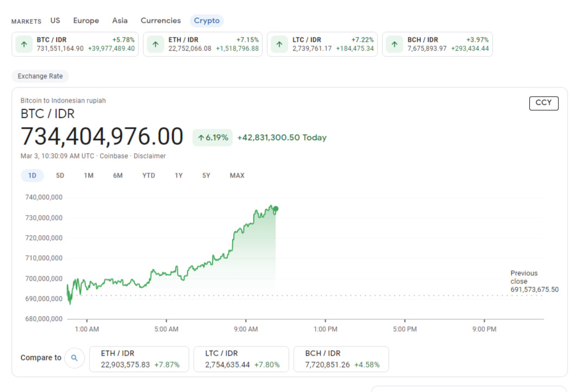Switch to the Currencies markets tab
The height and width of the screenshot is (392, 577).
tap(161, 21)
